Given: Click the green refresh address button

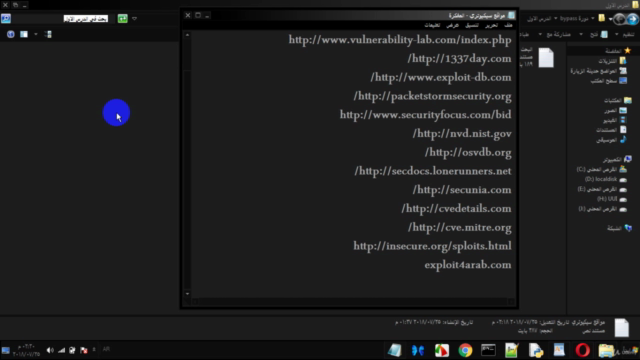Looking at the screenshot, I should (x=122, y=19).
